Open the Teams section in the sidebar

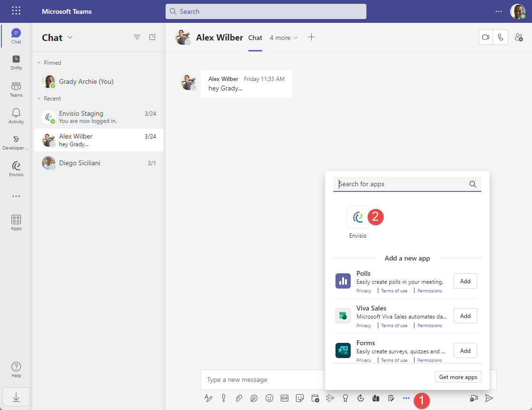16,90
